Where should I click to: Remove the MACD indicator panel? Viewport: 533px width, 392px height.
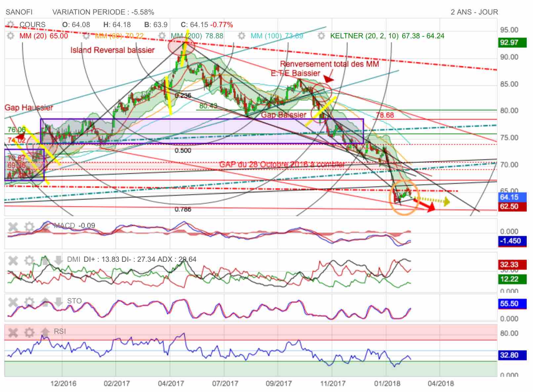[x=13, y=227]
